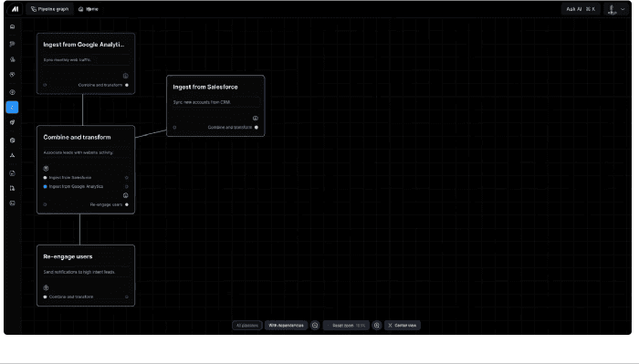The image size is (639, 364).
Task: Select the Ingest from Salesforce node title
Action: click(205, 87)
